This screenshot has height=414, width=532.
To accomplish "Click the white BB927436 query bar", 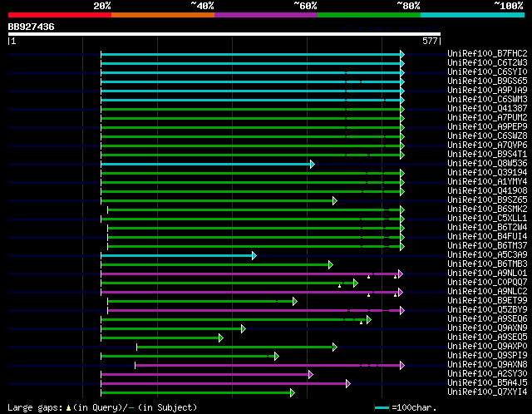I will [x=224, y=34].
